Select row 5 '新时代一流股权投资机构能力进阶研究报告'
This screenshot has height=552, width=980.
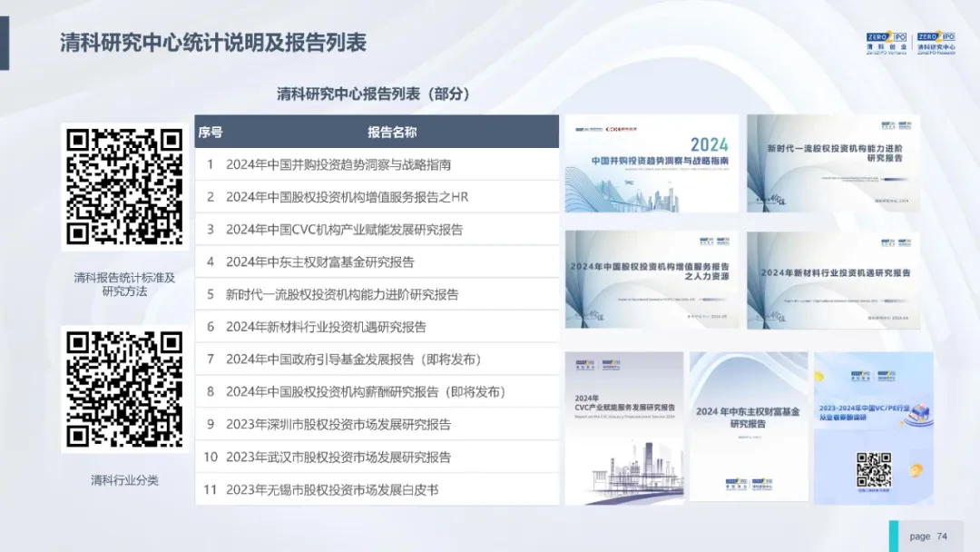377,294
